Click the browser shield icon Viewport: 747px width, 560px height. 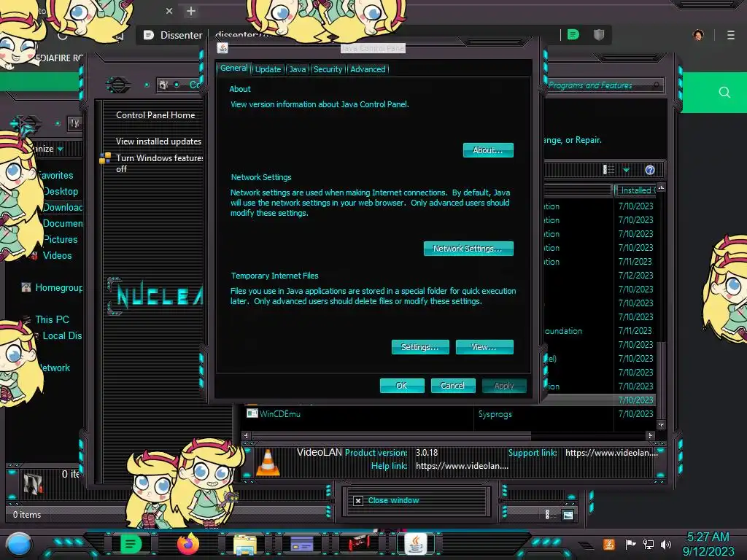[599, 34]
